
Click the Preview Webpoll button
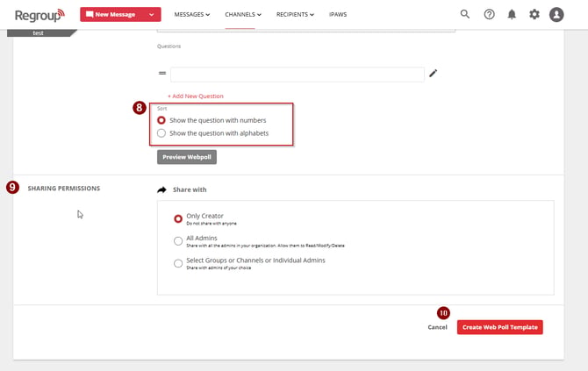click(187, 157)
